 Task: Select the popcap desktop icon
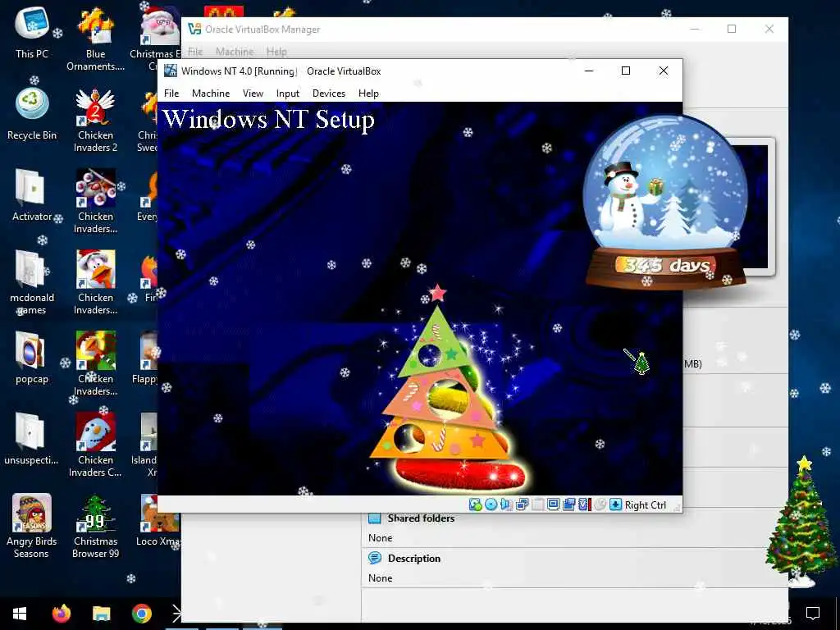(32, 358)
